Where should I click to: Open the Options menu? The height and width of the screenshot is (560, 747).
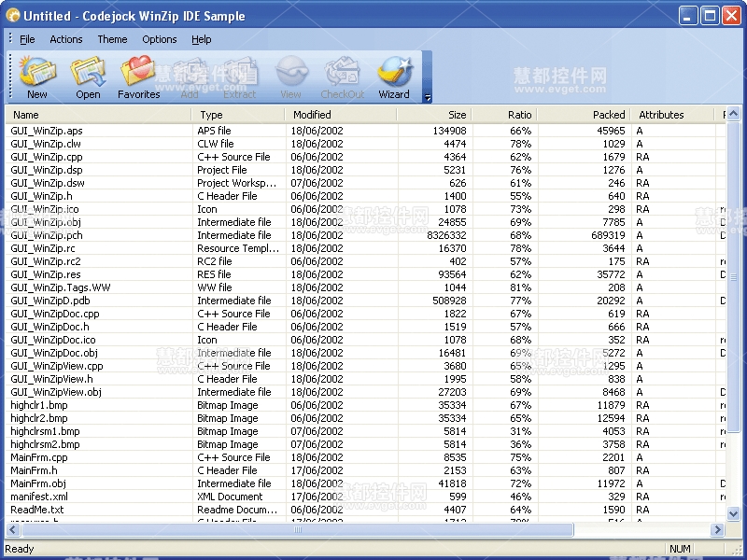pyautogui.click(x=160, y=39)
